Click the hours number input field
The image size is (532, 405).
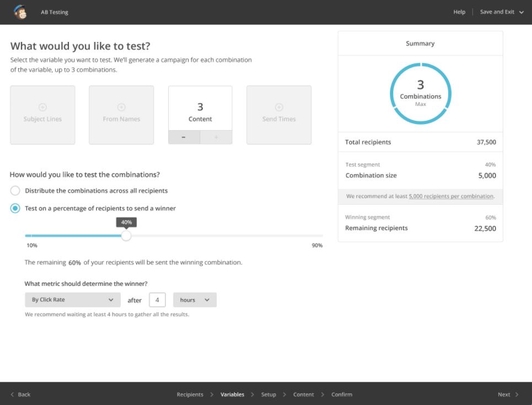(157, 299)
